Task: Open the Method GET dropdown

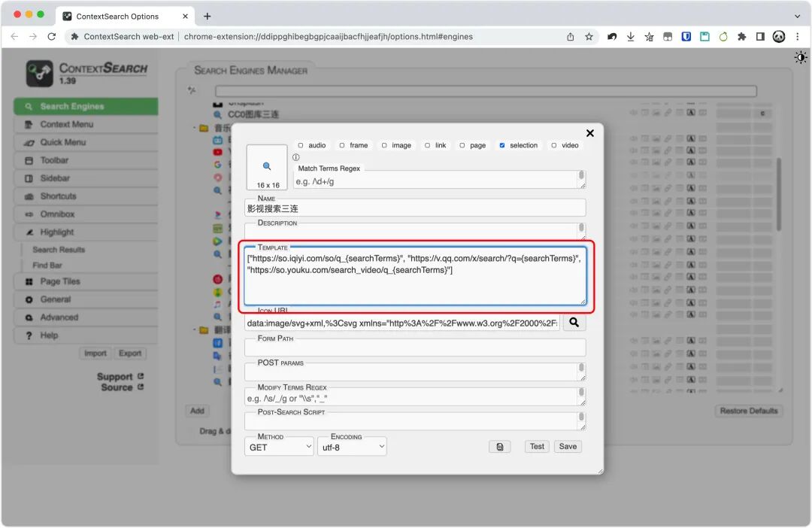Action: [x=279, y=448]
